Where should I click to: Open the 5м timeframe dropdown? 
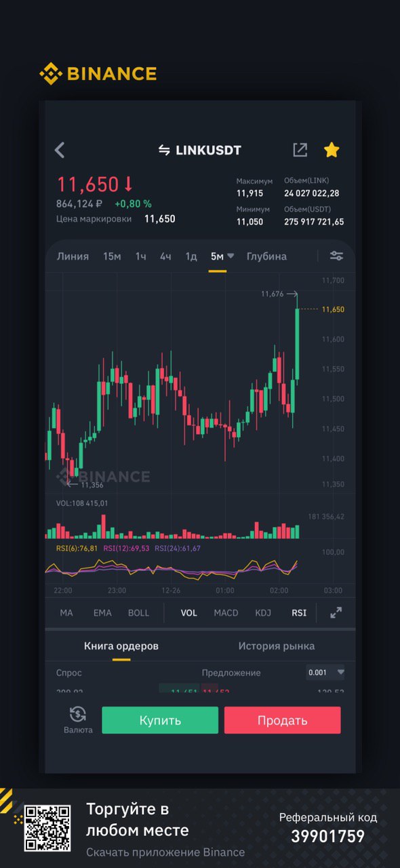(222, 256)
